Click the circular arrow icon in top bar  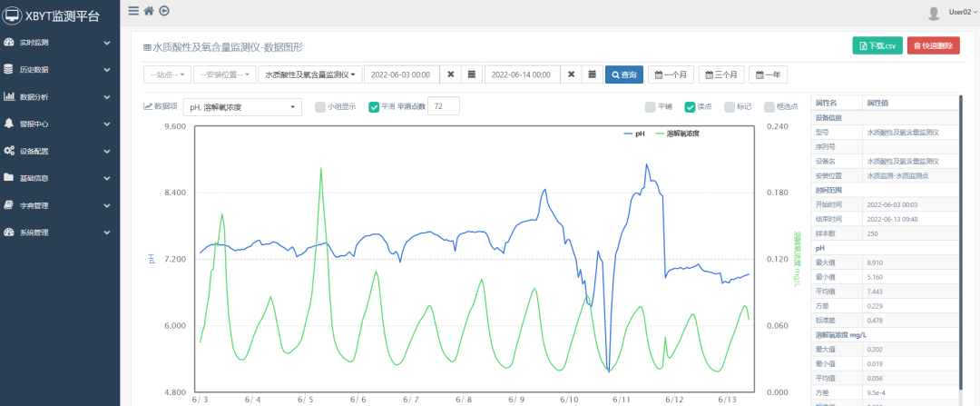click(x=163, y=11)
